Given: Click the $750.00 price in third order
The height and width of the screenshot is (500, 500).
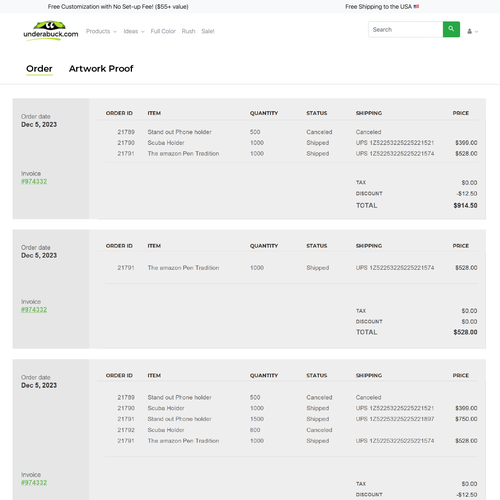Looking at the screenshot, I should pyautogui.click(x=466, y=419).
